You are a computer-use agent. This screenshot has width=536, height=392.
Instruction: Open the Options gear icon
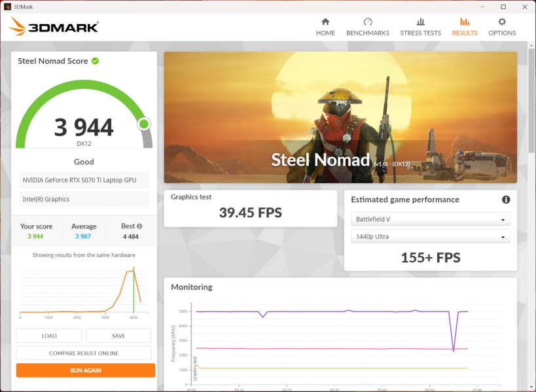pyautogui.click(x=502, y=22)
